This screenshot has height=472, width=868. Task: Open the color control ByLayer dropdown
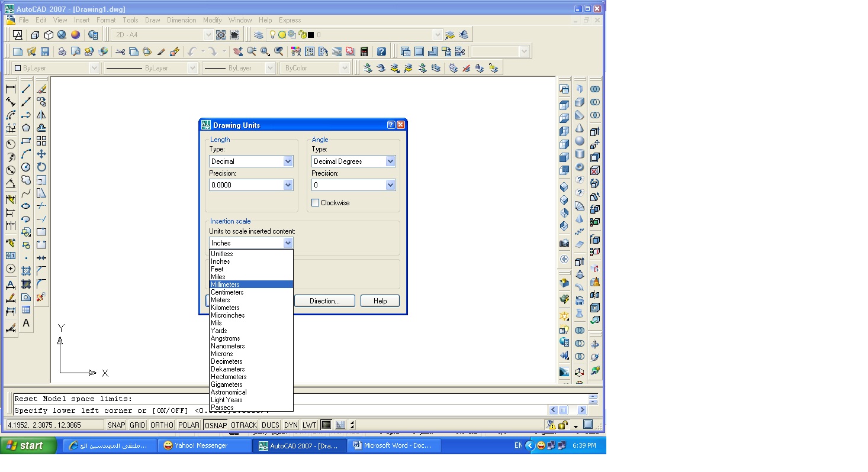[55, 68]
